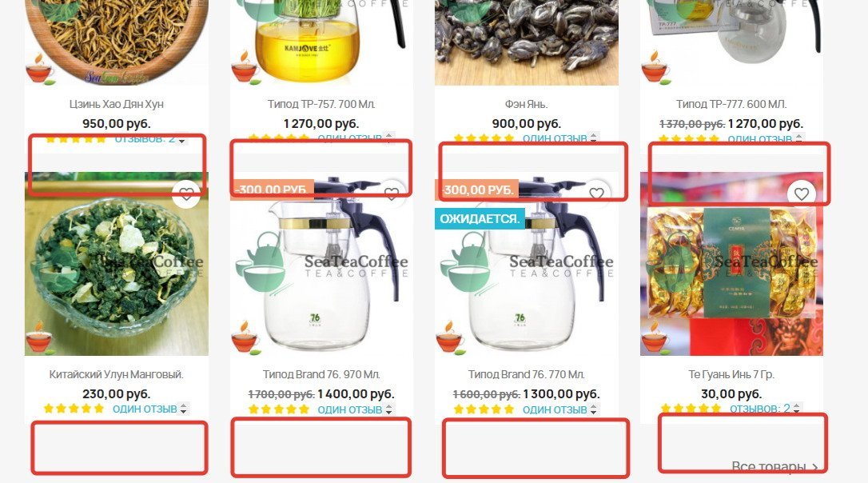The image size is (868, 483).
Task: Click ОДИН ОТЗЫВ link under Фэн Янь.
Action: [555, 138]
